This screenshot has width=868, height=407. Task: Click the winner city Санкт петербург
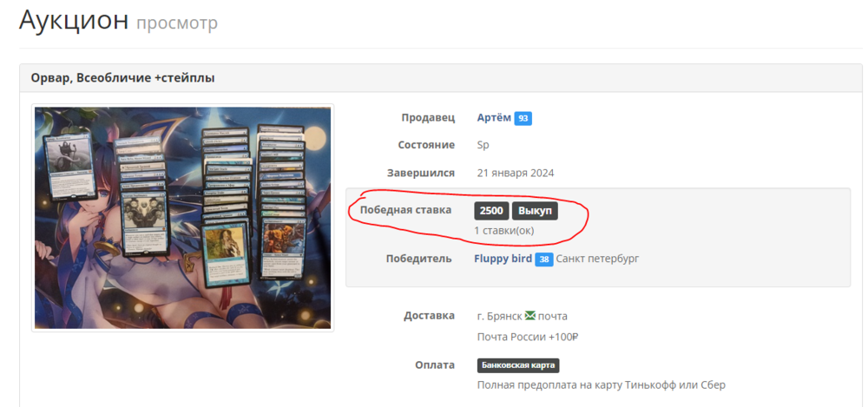[597, 259]
